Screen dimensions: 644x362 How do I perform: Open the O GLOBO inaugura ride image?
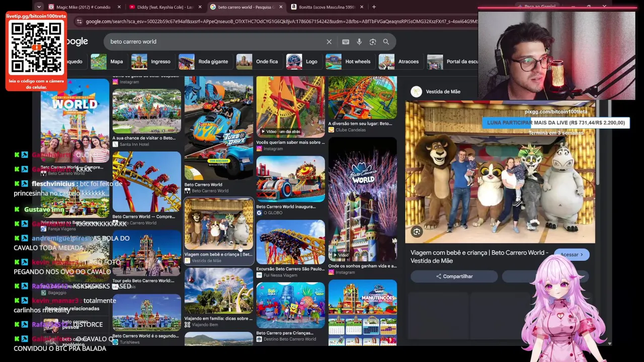(290, 179)
